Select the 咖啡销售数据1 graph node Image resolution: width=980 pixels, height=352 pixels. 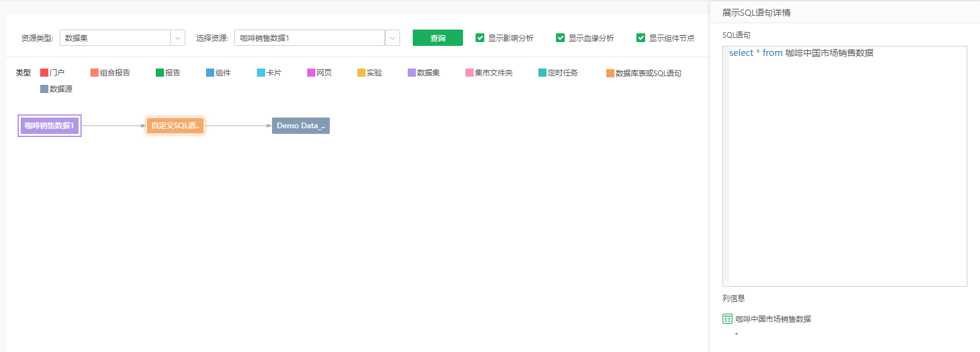(50, 126)
